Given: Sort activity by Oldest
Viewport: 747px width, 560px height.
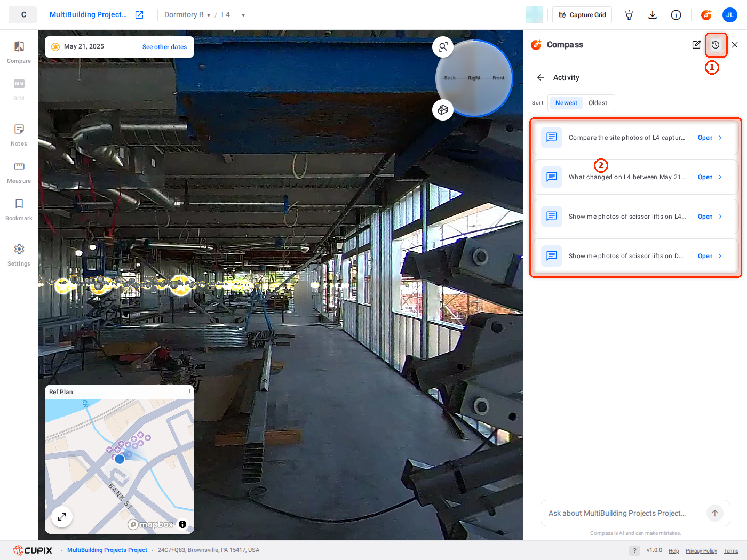Looking at the screenshot, I should tap(598, 103).
